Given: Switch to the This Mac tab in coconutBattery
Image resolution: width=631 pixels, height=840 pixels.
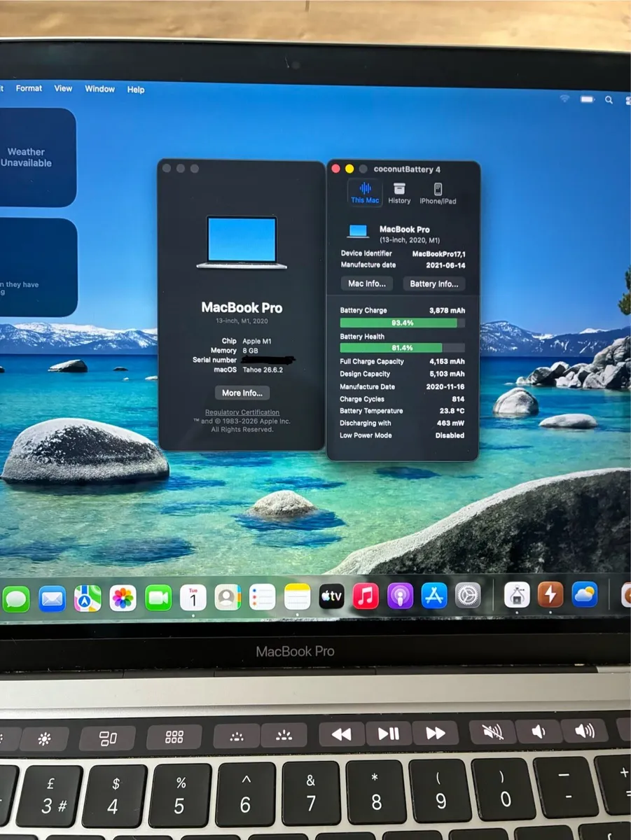Looking at the screenshot, I should tap(365, 192).
